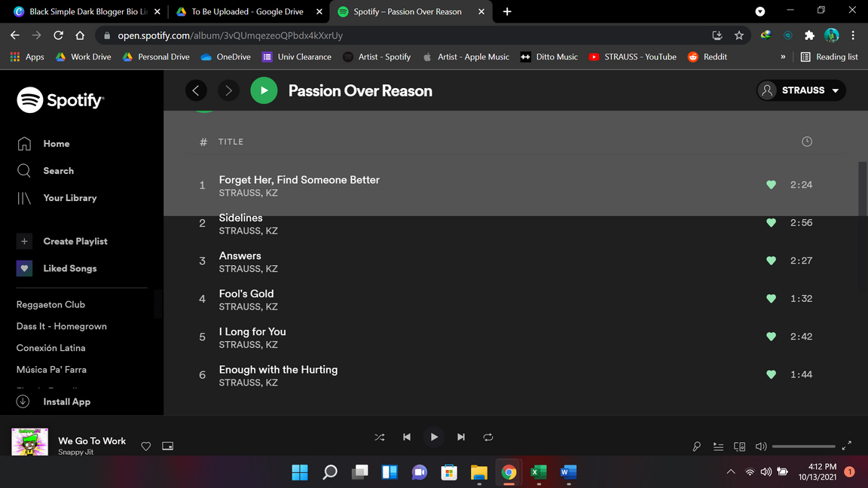Go forward with Spotify forward arrow
The height and width of the screenshot is (488, 868).
coord(228,90)
